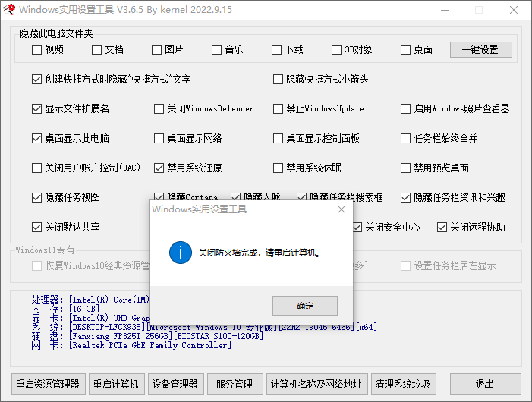Uncheck 桌面显示此电脑 option
532x402 pixels.
(36, 138)
